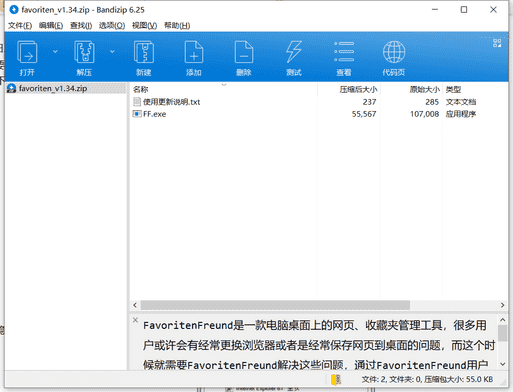Click the FF.exe application icon
Viewport: 513px width, 392px height.
(137, 114)
